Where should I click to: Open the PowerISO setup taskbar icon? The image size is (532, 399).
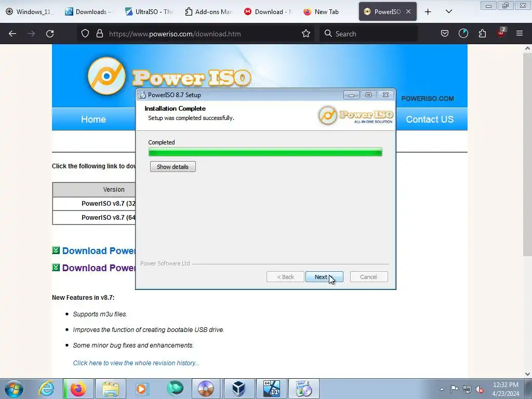click(x=303, y=389)
